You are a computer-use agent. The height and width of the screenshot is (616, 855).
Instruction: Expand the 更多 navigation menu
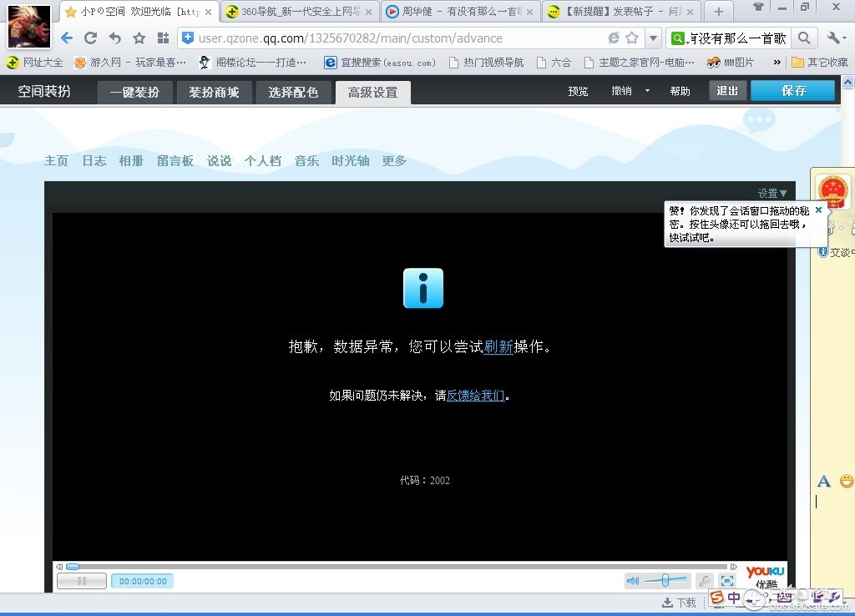coord(394,161)
